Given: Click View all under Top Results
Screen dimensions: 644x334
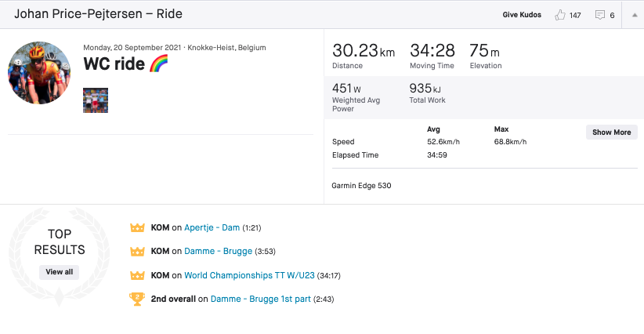Looking at the screenshot, I should point(60,272).
